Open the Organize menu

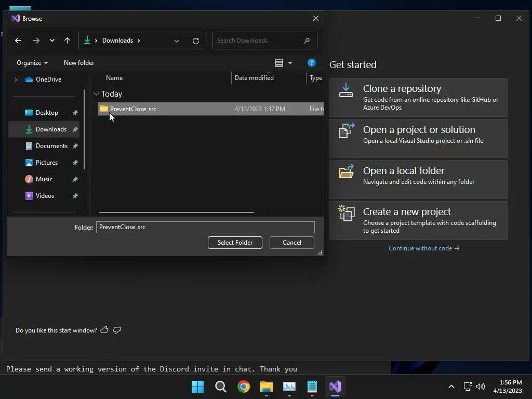(32, 63)
